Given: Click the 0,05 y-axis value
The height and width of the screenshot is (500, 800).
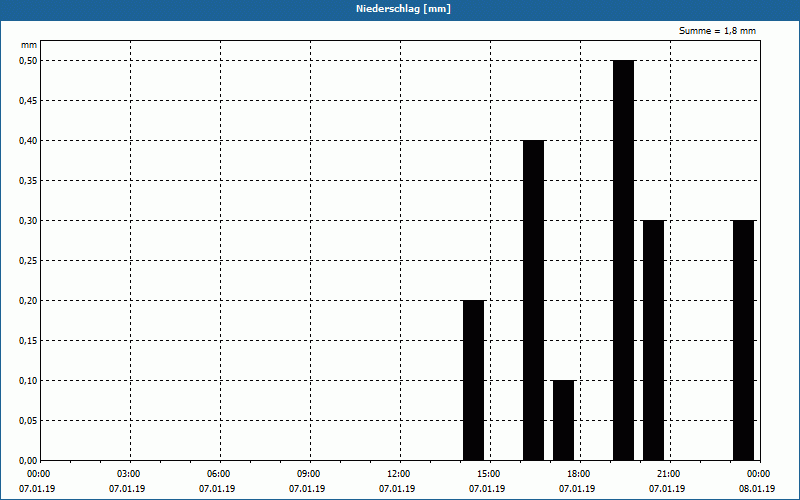Looking at the screenshot, I should point(28,421).
